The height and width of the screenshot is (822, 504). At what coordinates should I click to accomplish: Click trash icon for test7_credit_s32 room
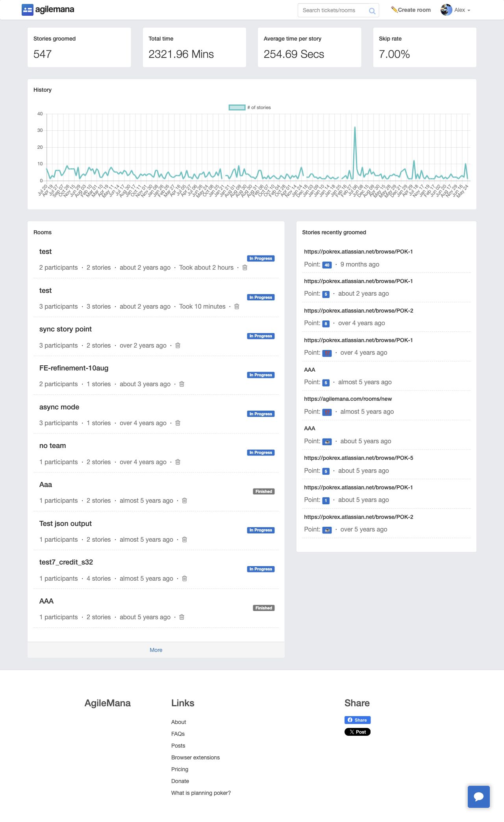pos(184,578)
